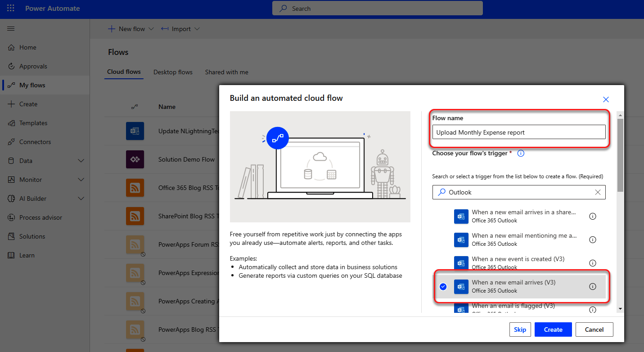This screenshot has height=352, width=644.
Task: Switch to Desktop flows tab
Action: click(x=173, y=72)
